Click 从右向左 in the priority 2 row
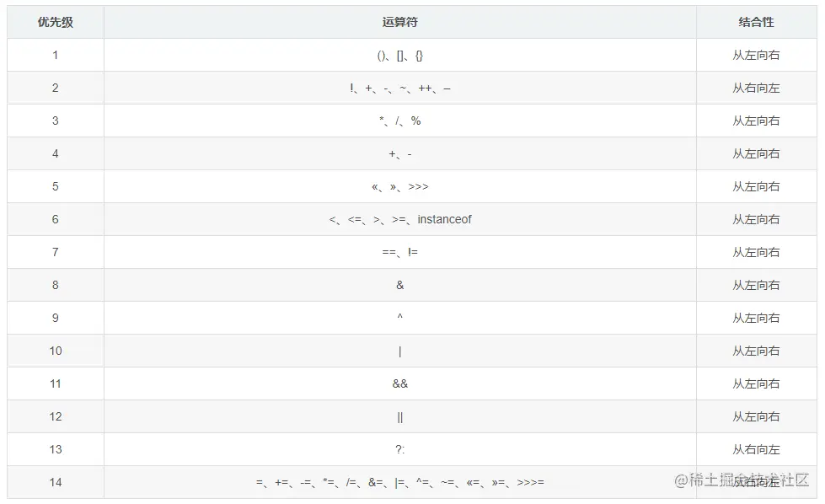Image resolution: width=825 pixels, height=504 pixels. click(x=756, y=88)
